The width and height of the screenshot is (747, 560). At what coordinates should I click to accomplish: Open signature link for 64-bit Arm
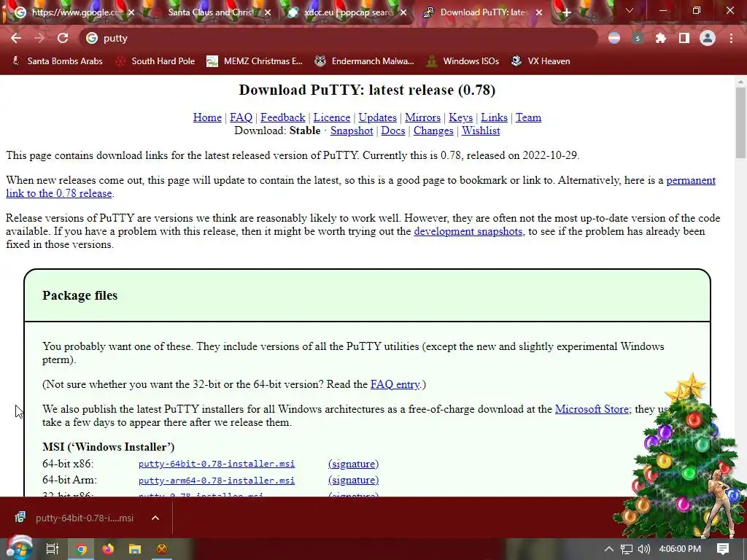click(x=354, y=480)
